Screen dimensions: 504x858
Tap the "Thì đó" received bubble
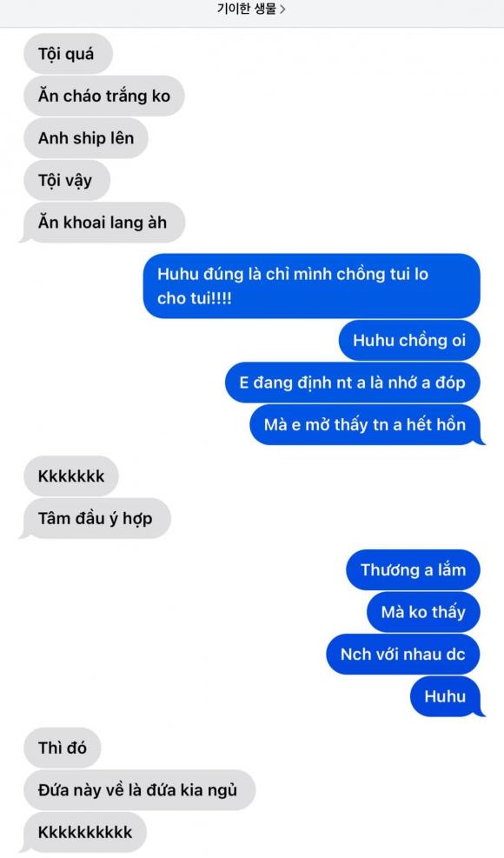tap(63, 748)
